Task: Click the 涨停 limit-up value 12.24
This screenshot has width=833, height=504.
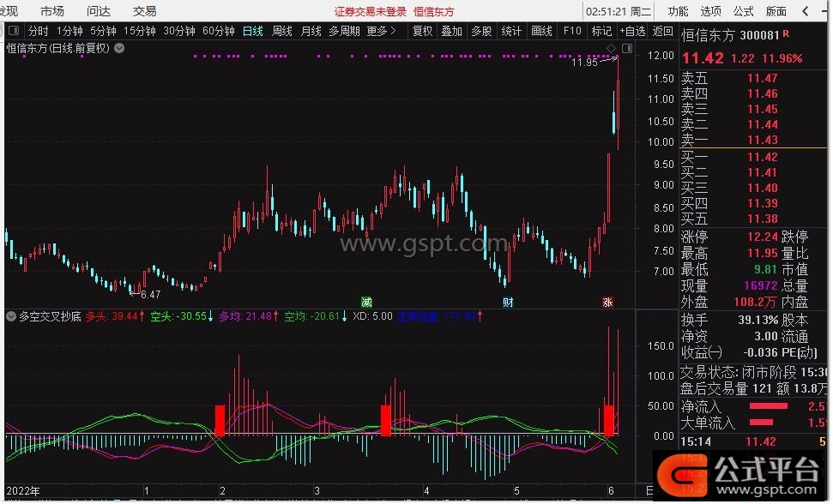Action: [x=763, y=237]
